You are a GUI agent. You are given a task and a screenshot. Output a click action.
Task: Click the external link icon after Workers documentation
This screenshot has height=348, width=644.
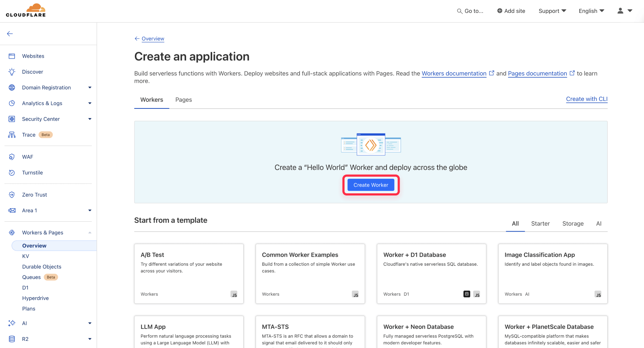[492, 73]
